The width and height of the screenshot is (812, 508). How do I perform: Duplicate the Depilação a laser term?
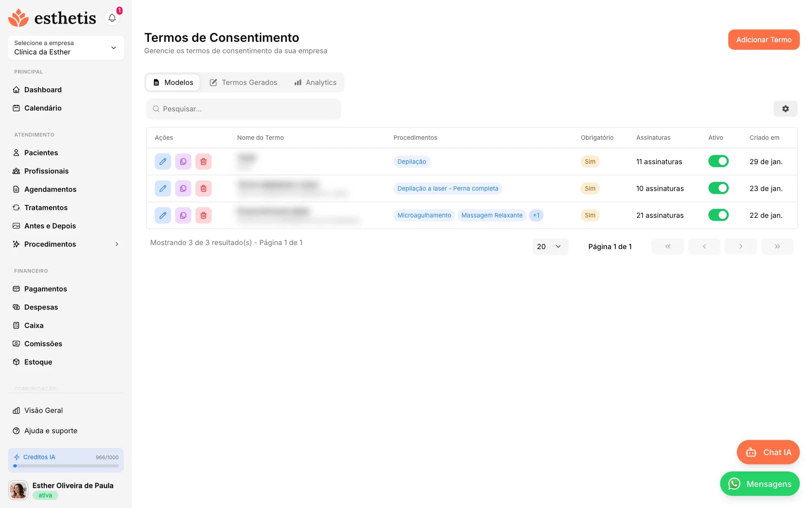(x=183, y=188)
